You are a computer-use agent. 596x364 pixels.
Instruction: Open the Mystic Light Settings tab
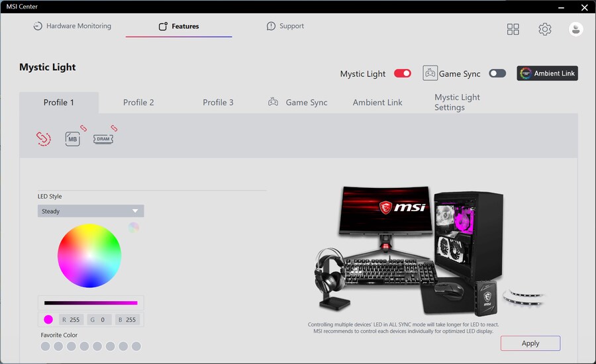457,103
